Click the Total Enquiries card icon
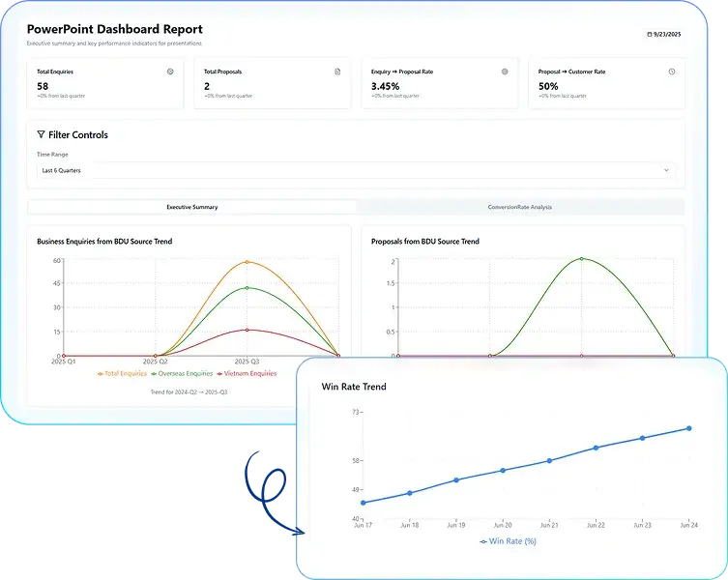 170,72
